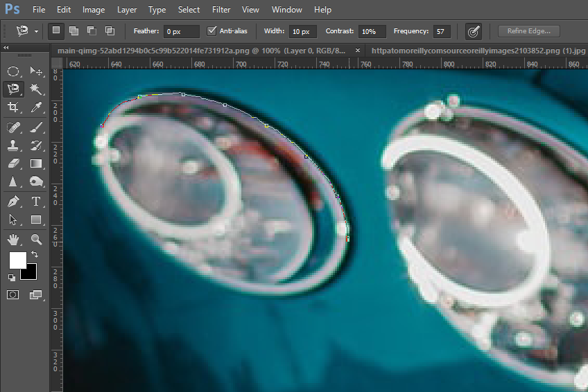Open the File menu
588x392 pixels.
pyautogui.click(x=39, y=10)
